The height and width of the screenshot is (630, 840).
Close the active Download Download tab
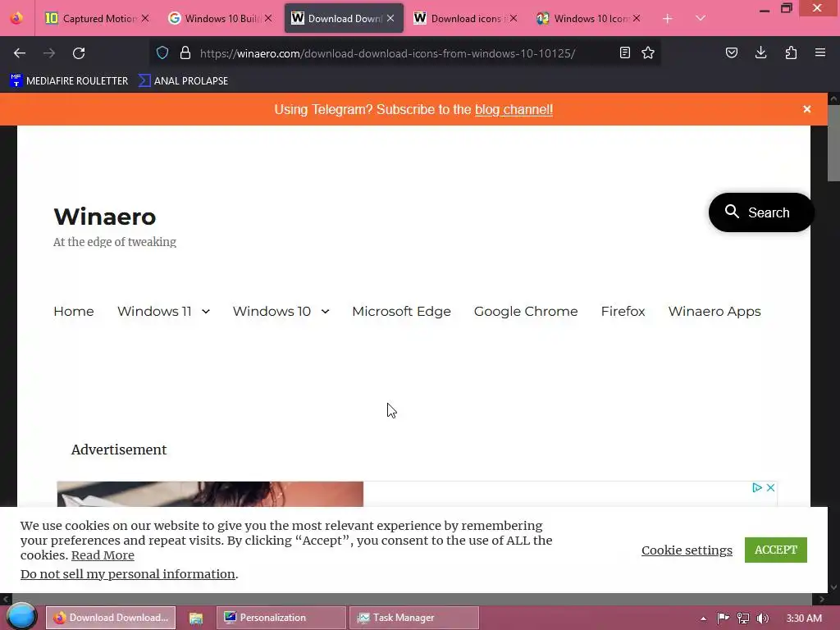click(390, 18)
